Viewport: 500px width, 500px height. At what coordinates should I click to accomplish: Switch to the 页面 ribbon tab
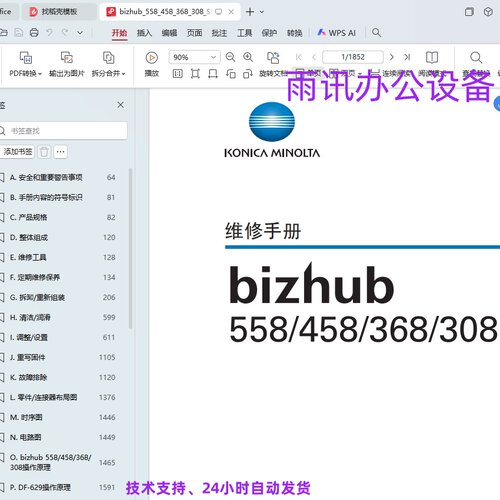click(194, 33)
